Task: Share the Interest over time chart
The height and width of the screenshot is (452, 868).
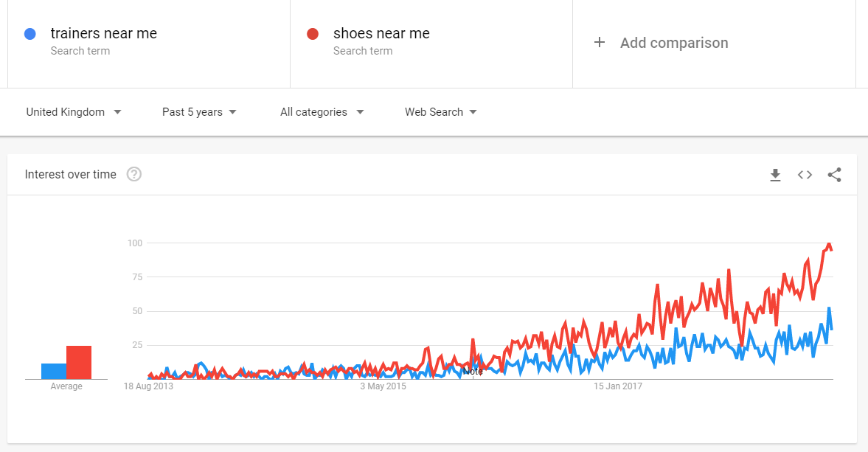Action: click(834, 175)
